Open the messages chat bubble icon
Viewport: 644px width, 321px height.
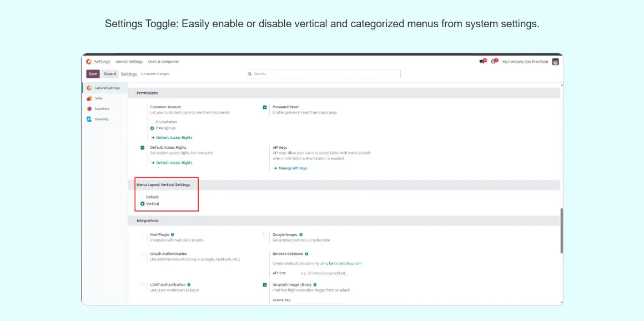[482, 62]
